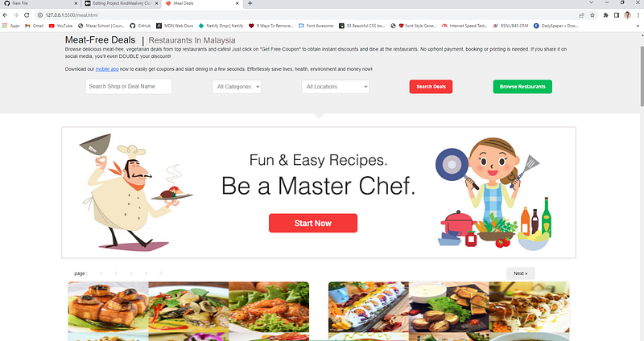
Task: Click the Search Shop or Deal Name field
Action: tap(129, 87)
